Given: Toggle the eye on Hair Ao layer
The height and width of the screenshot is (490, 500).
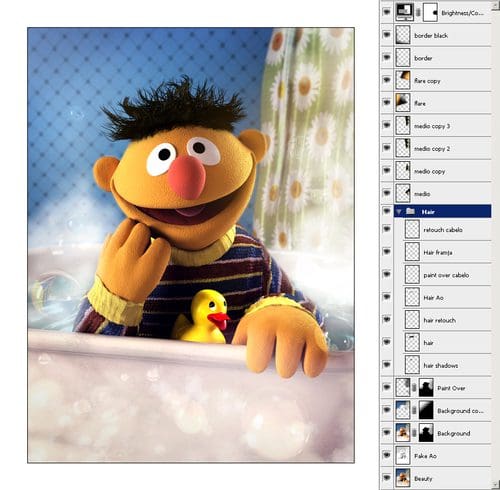Looking at the screenshot, I should pyautogui.click(x=387, y=297).
